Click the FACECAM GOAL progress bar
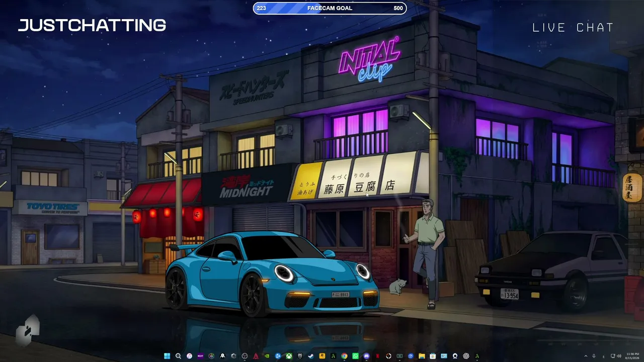The height and width of the screenshot is (362, 644). coord(330,8)
